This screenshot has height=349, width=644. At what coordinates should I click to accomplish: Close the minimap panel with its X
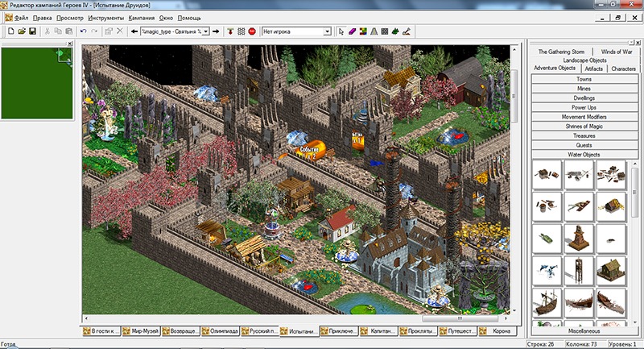click(70, 44)
